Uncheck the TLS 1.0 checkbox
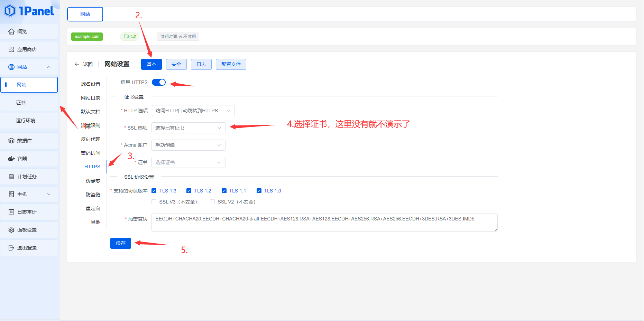Viewport: 644px width, 321px height. pos(259,191)
